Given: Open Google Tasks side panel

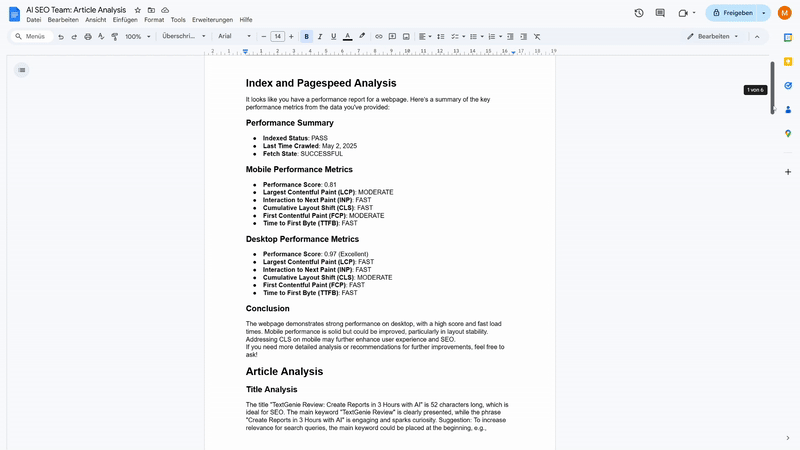Looking at the screenshot, I should pyautogui.click(x=788, y=86).
